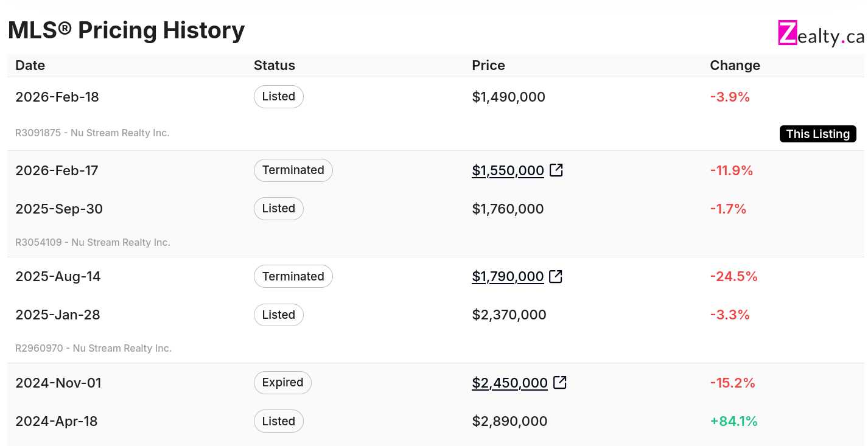
Task: Click the Listed badge for 2024-Apr-18
Action: [278, 421]
